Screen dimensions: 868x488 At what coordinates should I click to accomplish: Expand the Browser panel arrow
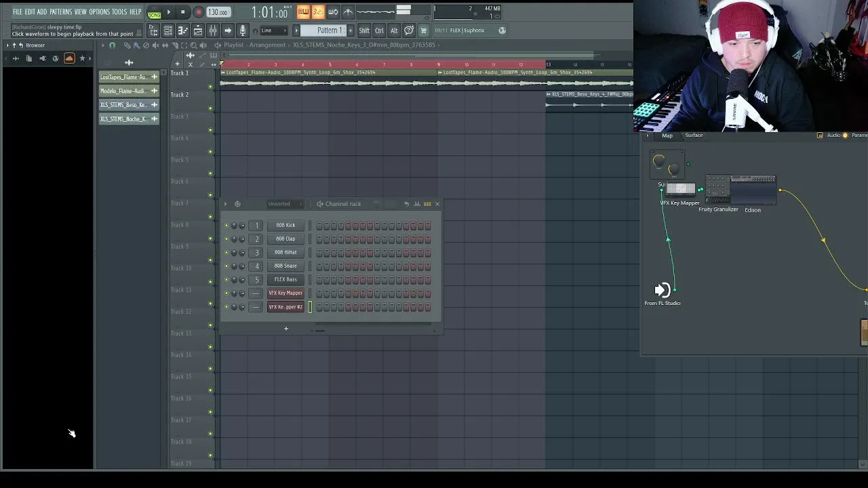(x=7, y=45)
